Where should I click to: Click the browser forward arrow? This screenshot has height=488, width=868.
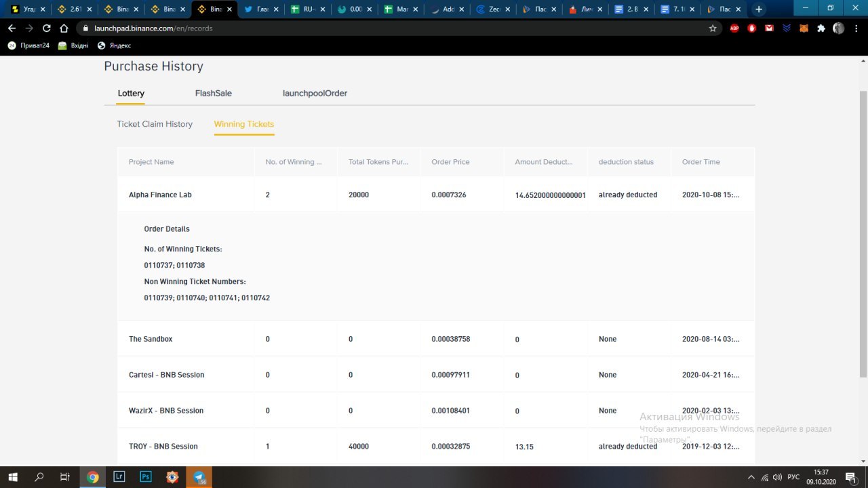pyautogui.click(x=29, y=28)
